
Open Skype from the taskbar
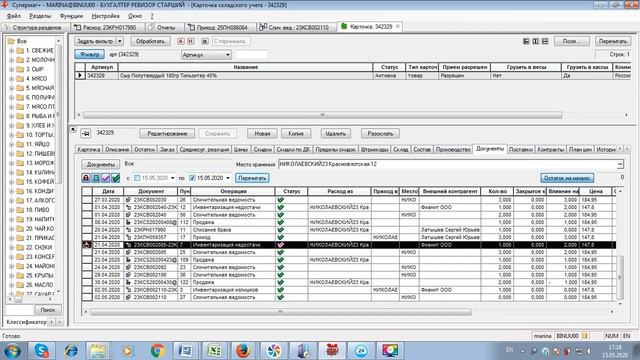coord(42,351)
